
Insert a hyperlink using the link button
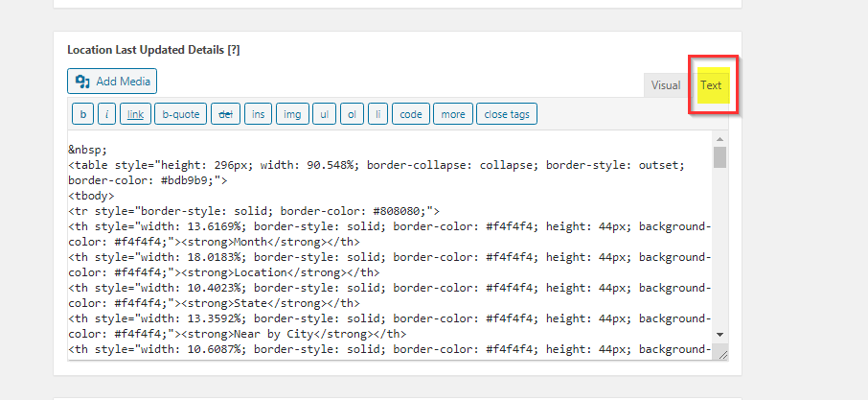point(135,115)
